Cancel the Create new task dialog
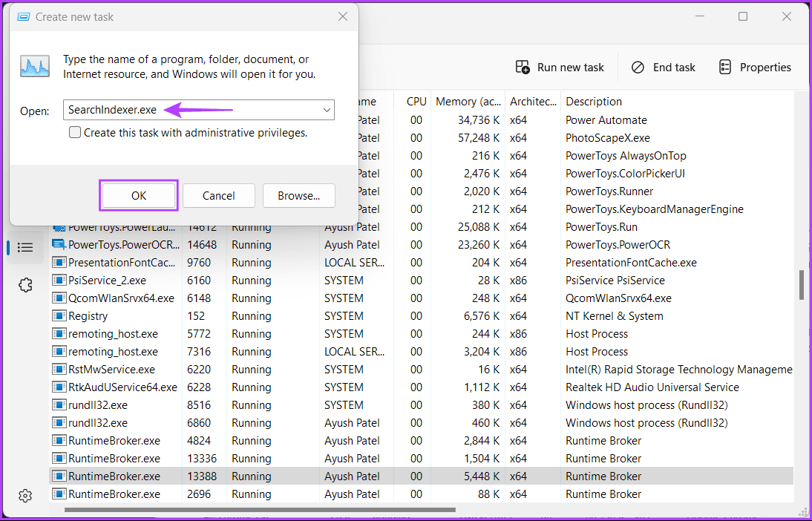The image size is (812, 521). coord(218,196)
